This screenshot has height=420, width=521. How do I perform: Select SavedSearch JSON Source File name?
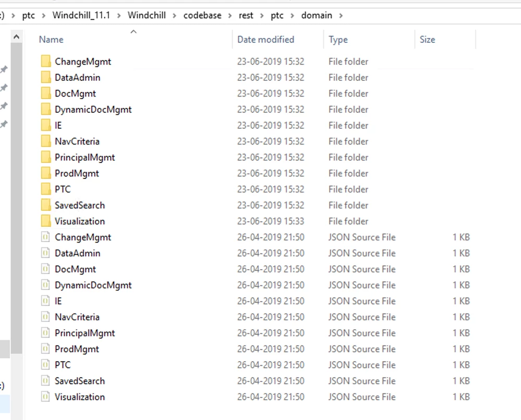point(80,381)
